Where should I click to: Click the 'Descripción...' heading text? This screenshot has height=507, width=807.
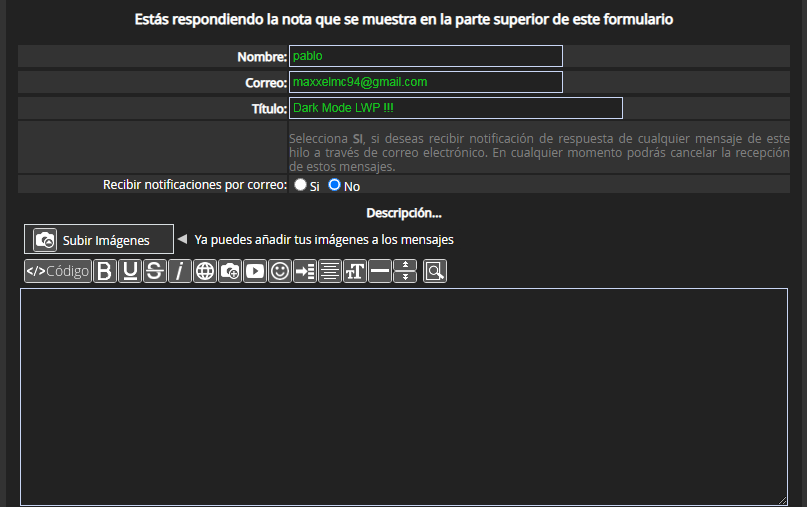click(x=404, y=213)
